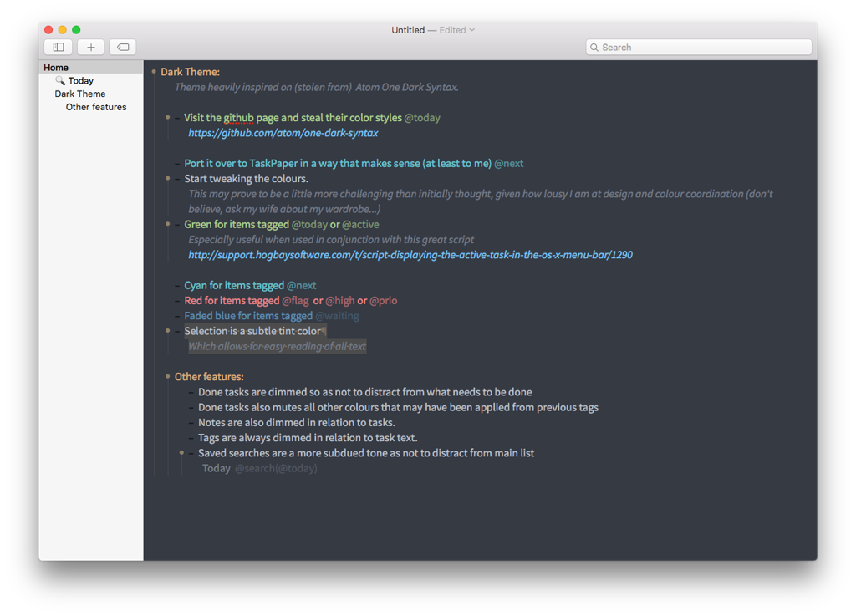
Task: Create a new item using the plus toolbar icon
Action: tap(90, 47)
